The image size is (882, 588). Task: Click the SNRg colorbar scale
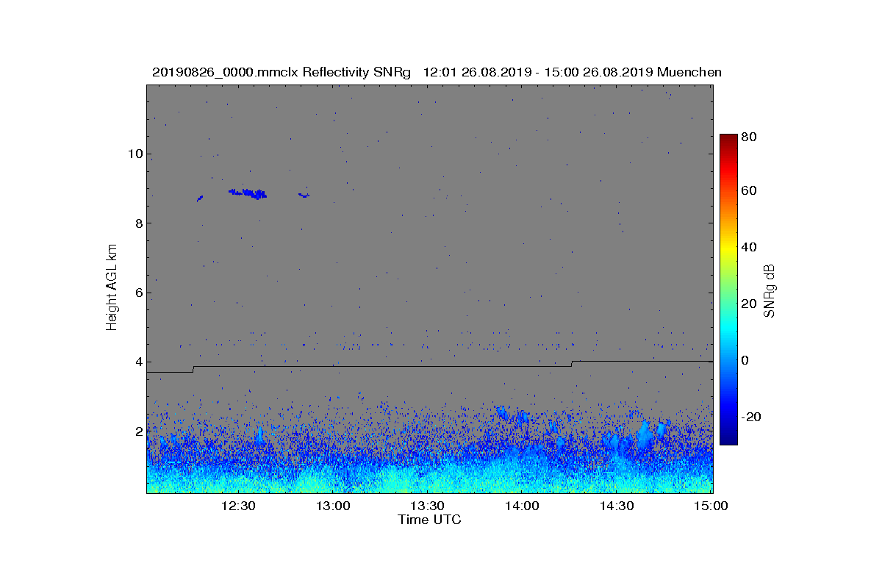pos(728,289)
